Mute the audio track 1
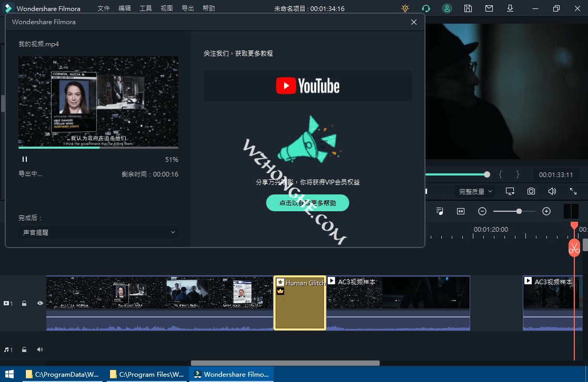Image resolution: width=588 pixels, height=382 pixels. (39, 349)
